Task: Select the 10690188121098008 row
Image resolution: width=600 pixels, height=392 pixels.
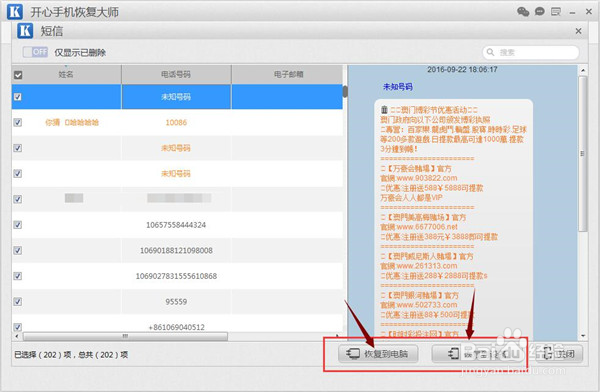Action: [177, 250]
